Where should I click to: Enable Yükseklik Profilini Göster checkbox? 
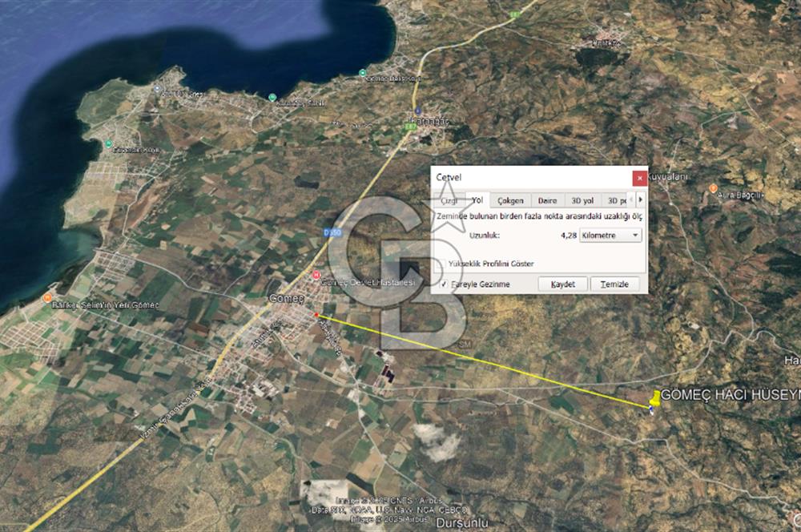tap(443, 264)
